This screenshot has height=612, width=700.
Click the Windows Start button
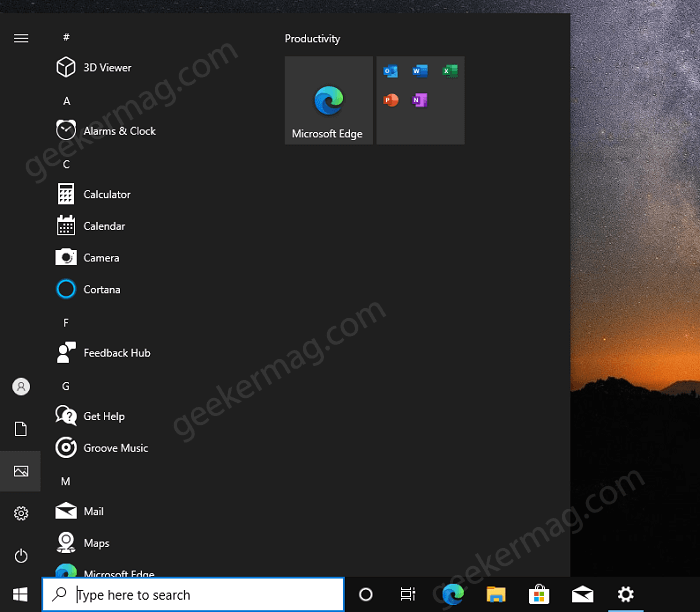pos(20,594)
